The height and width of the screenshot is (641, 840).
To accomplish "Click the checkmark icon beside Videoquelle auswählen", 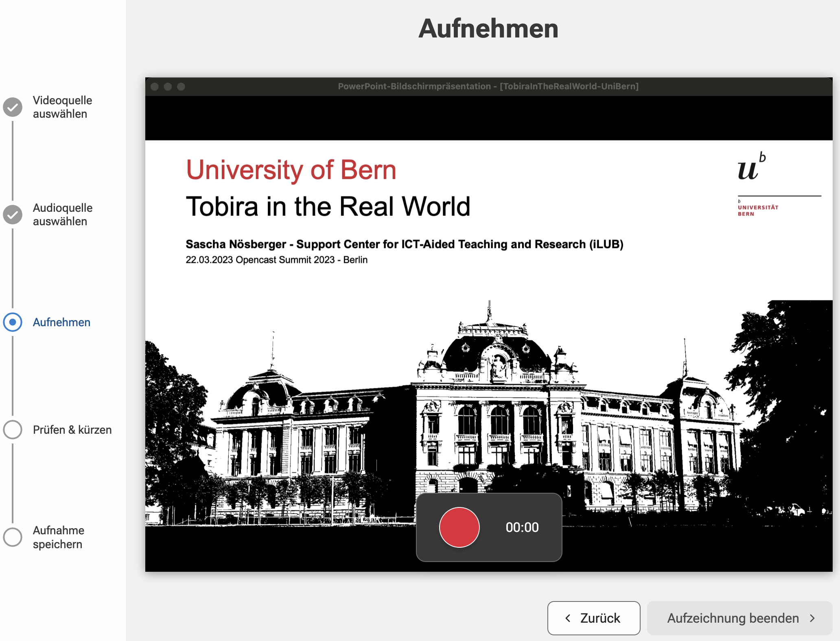I will click(13, 107).
